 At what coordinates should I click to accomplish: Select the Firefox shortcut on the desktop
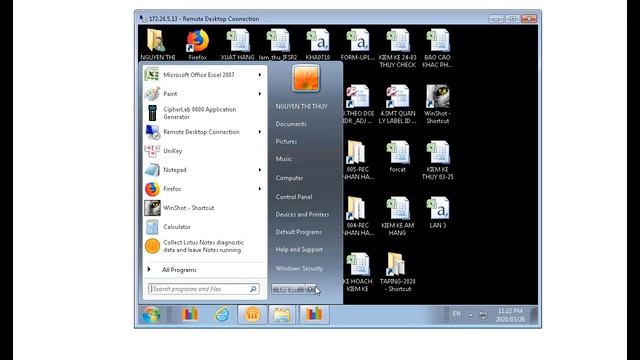click(x=198, y=44)
